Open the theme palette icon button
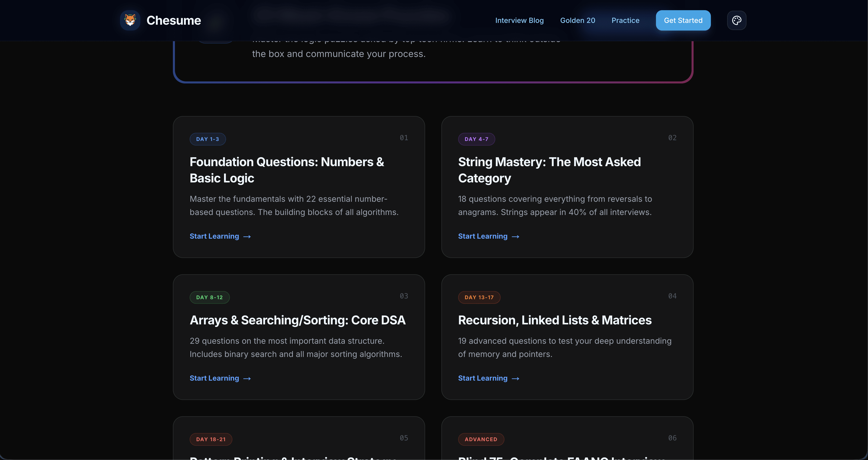 pos(737,20)
